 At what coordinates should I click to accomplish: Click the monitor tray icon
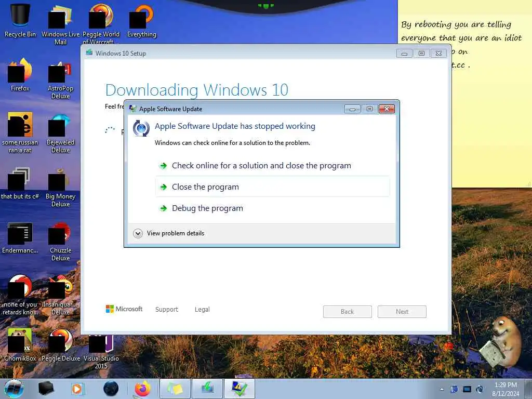pyautogui.click(x=467, y=389)
